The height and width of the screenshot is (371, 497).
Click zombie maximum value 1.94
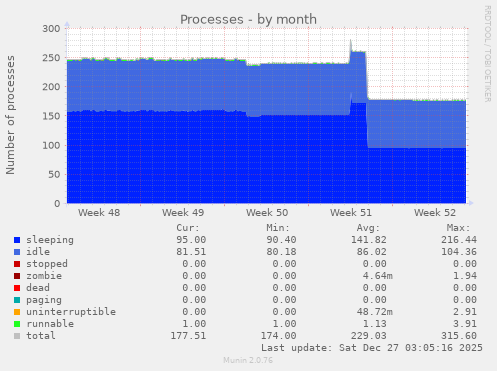(465, 276)
